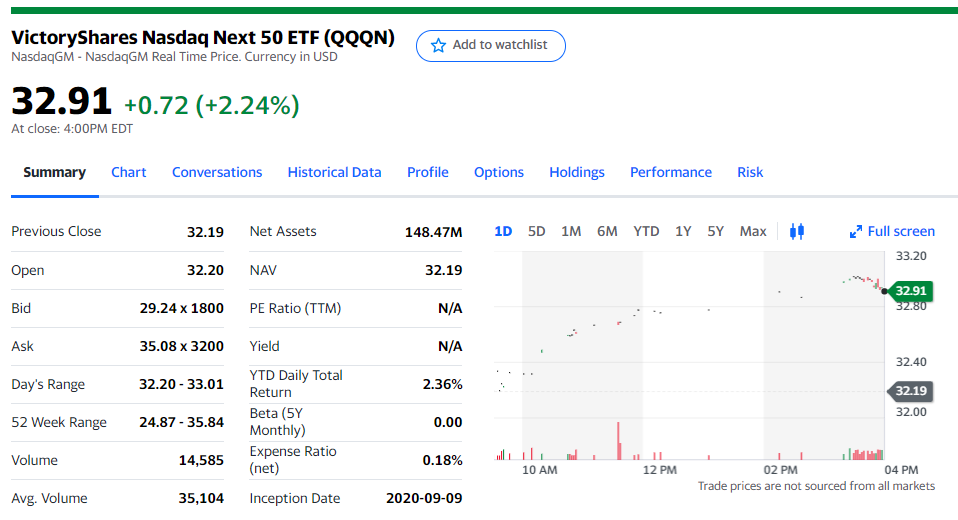
Task: Switch to the Conversations tab
Action: 217,172
